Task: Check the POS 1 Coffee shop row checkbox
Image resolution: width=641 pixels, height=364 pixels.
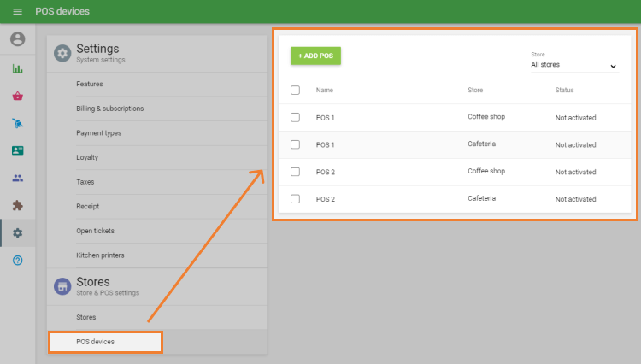Action: coord(295,117)
